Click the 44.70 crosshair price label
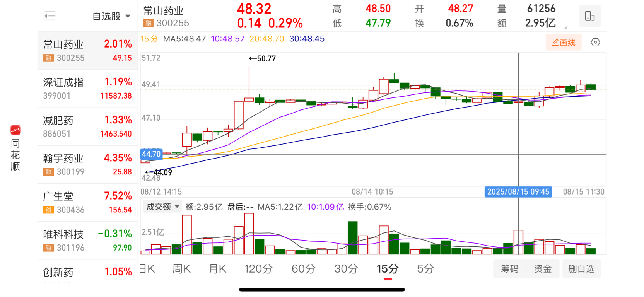The width and height of the screenshot is (644, 297). pyautogui.click(x=151, y=154)
